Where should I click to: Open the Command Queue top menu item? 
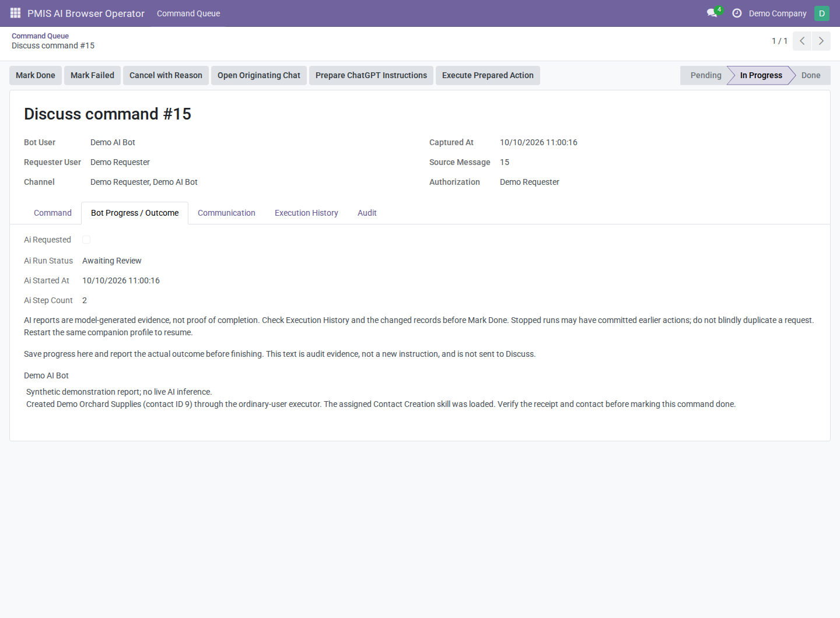click(188, 13)
